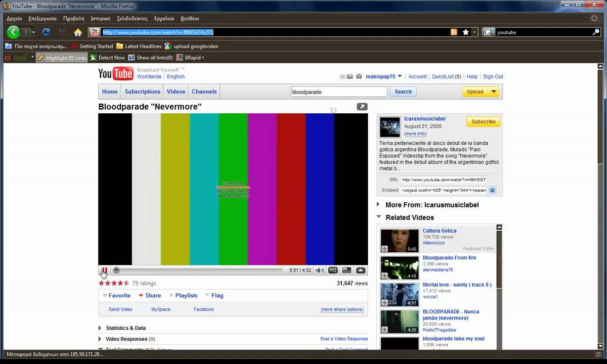The image size is (607, 364).
Task: Open the embed customize gear icon
Action: [x=492, y=190]
